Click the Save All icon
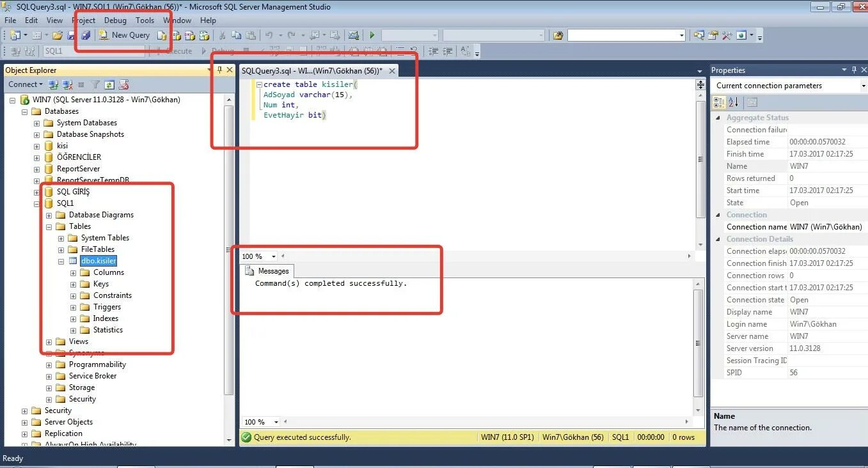 click(x=85, y=35)
